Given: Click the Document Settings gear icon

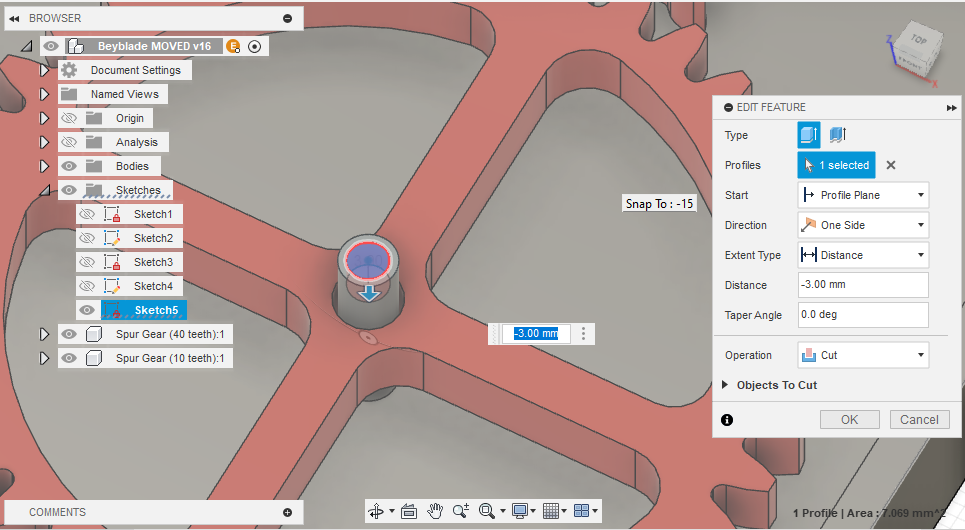Looking at the screenshot, I should pyautogui.click(x=69, y=70).
